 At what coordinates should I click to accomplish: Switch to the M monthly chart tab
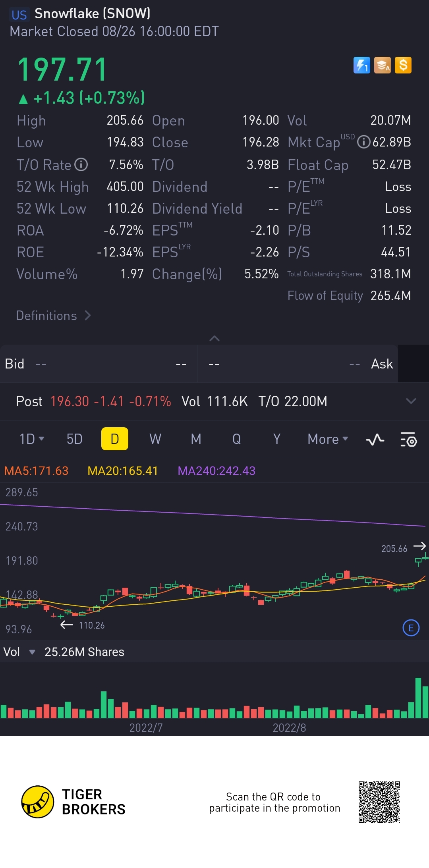(x=196, y=439)
